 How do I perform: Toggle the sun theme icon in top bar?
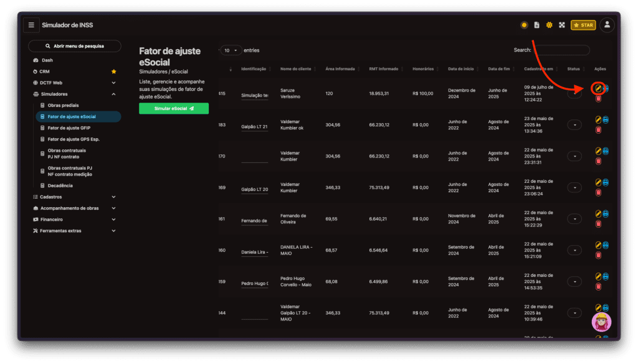click(550, 25)
